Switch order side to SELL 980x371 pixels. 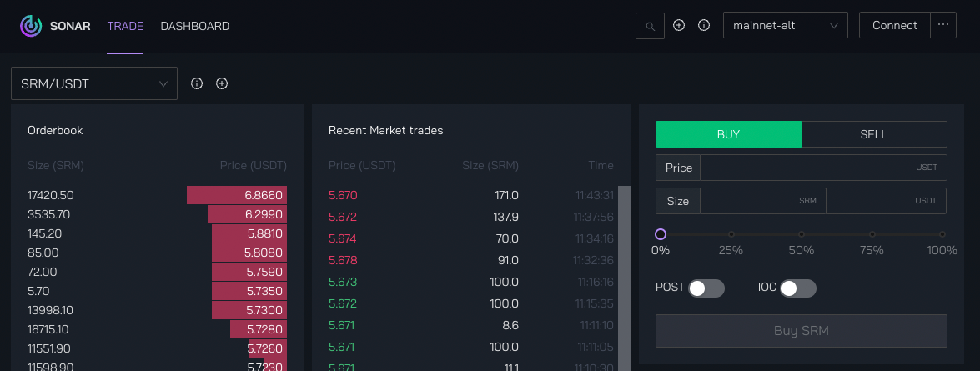tap(873, 134)
